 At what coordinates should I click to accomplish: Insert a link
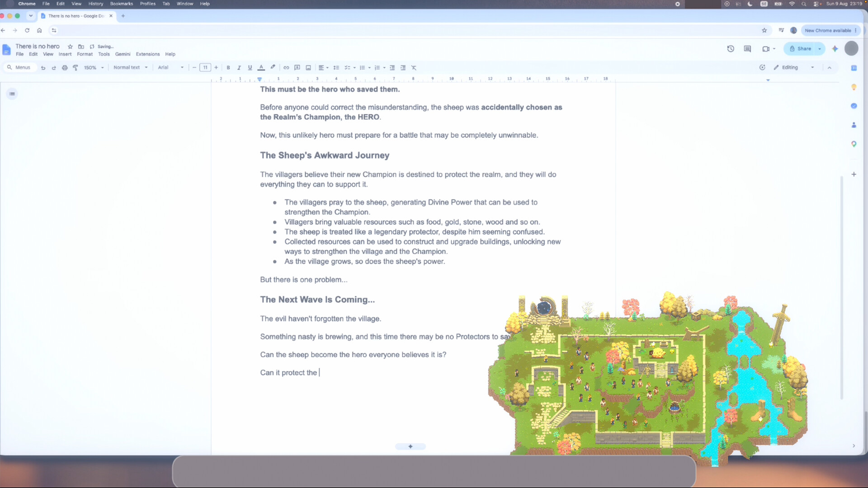coord(286,68)
